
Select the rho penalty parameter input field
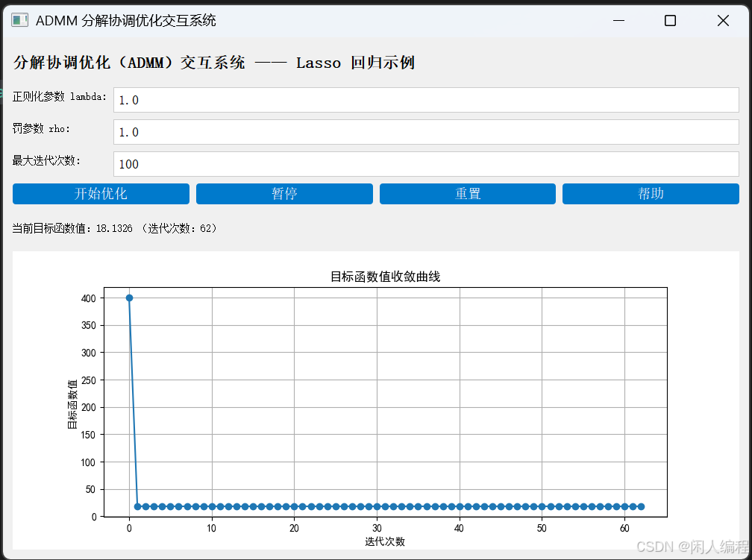pos(425,131)
